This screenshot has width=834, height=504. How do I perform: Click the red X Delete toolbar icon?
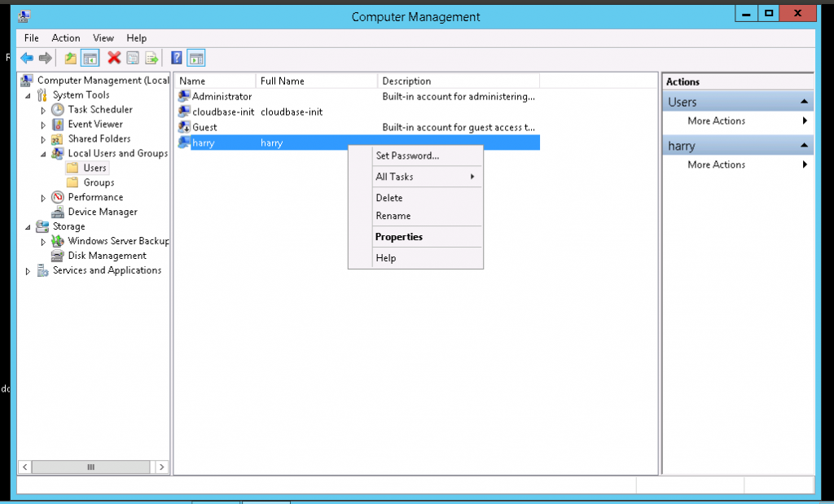(114, 58)
